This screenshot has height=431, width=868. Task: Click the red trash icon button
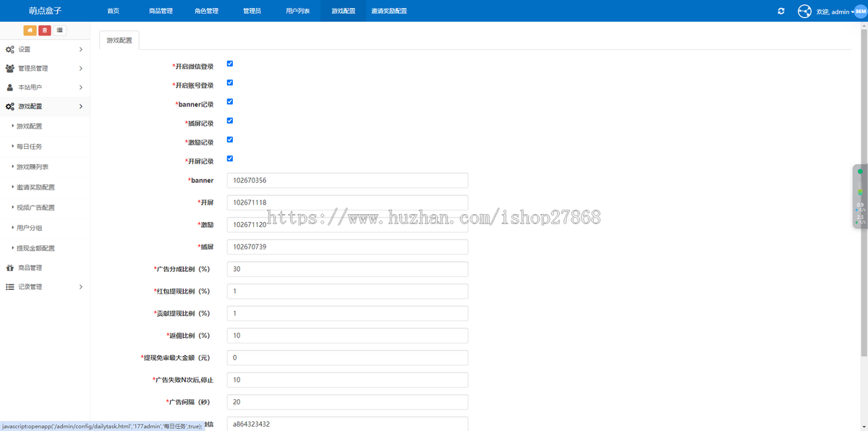[x=45, y=30]
